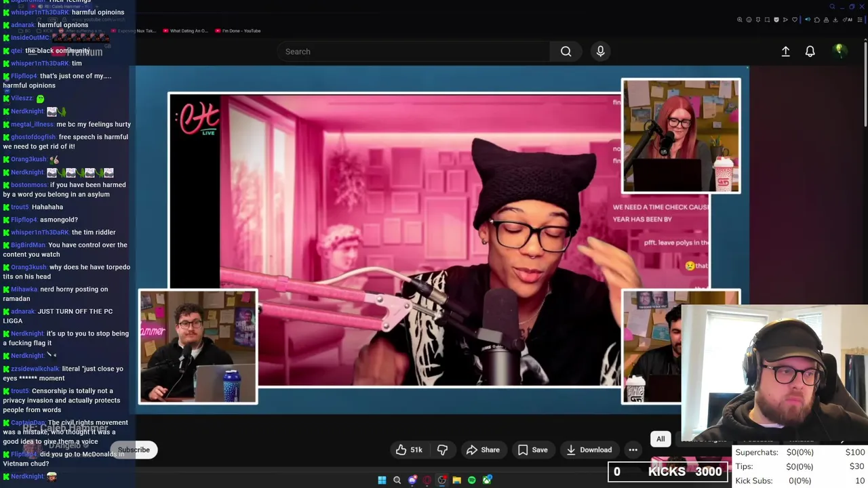
Task: Click the main video player area
Action: [x=442, y=239]
